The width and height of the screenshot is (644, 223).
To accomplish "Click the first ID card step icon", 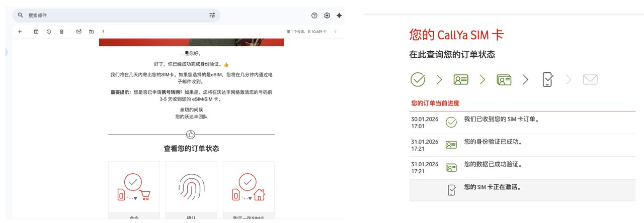I will (461, 79).
